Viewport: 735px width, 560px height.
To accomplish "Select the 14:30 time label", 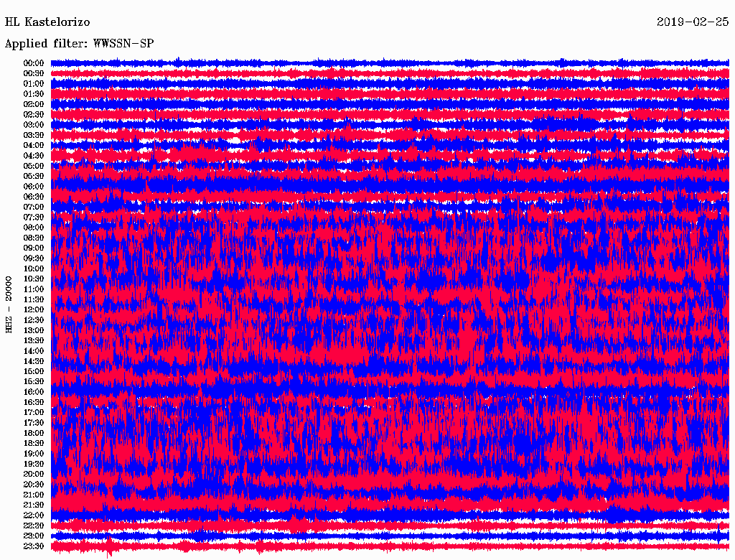I will [34, 361].
